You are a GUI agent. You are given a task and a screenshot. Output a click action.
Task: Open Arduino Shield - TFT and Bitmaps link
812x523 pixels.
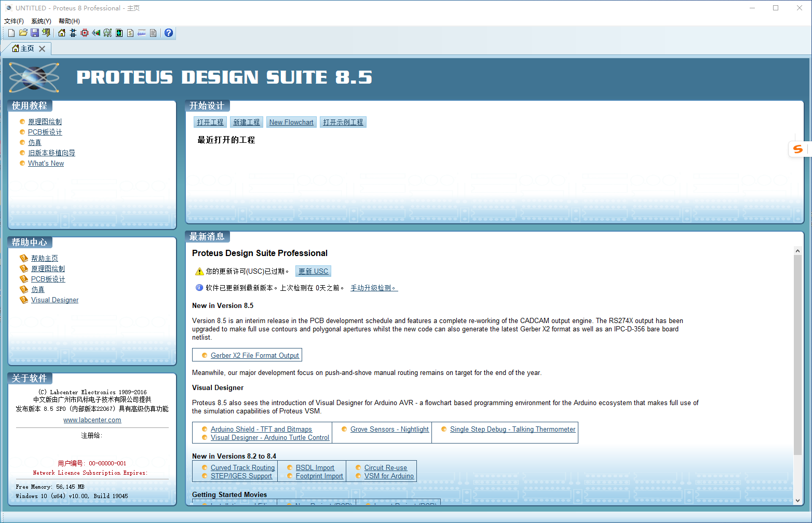(261, 429)
